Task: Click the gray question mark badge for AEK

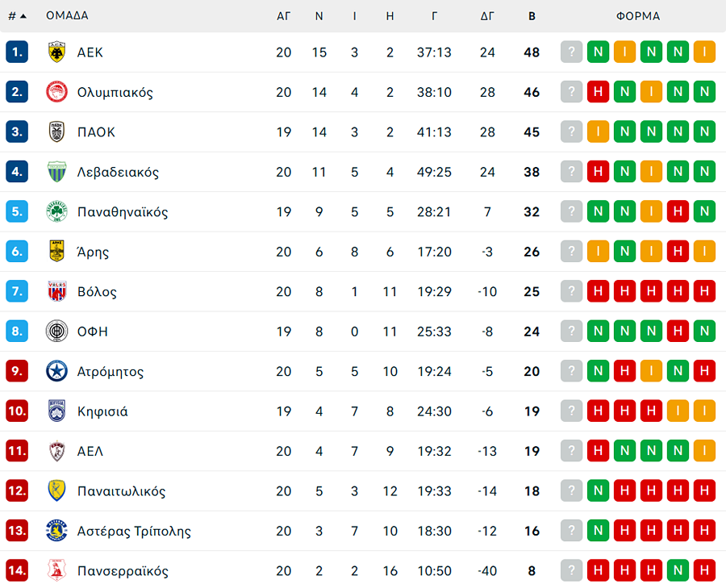Action: click(x=571, y=52)
